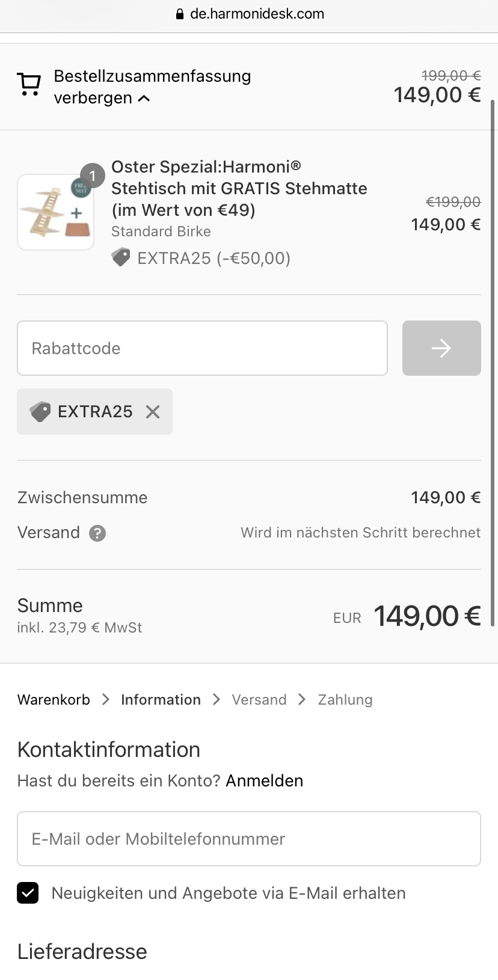
Task: Open the Anmelden sign-in link
Action: [x=264, y=780]
